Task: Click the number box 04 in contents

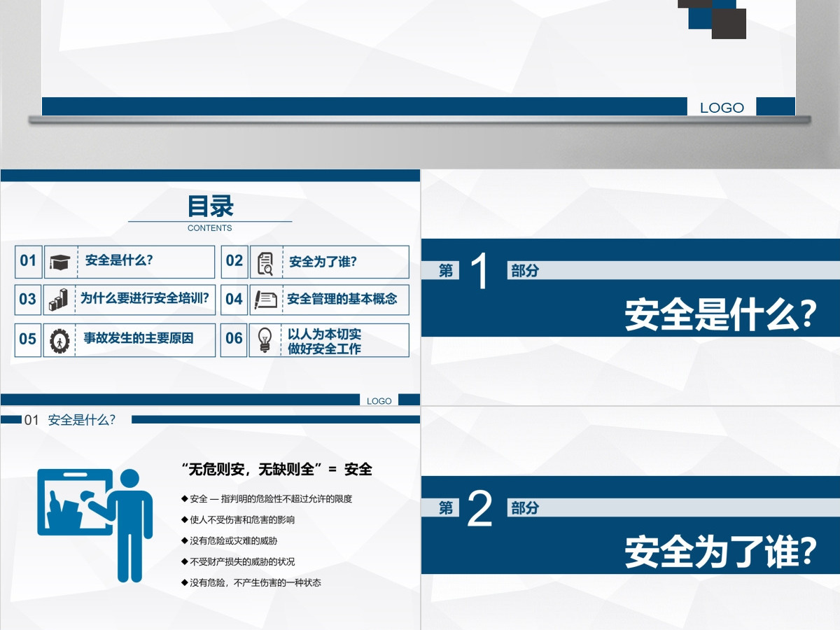Action: (x=234, y=300)
